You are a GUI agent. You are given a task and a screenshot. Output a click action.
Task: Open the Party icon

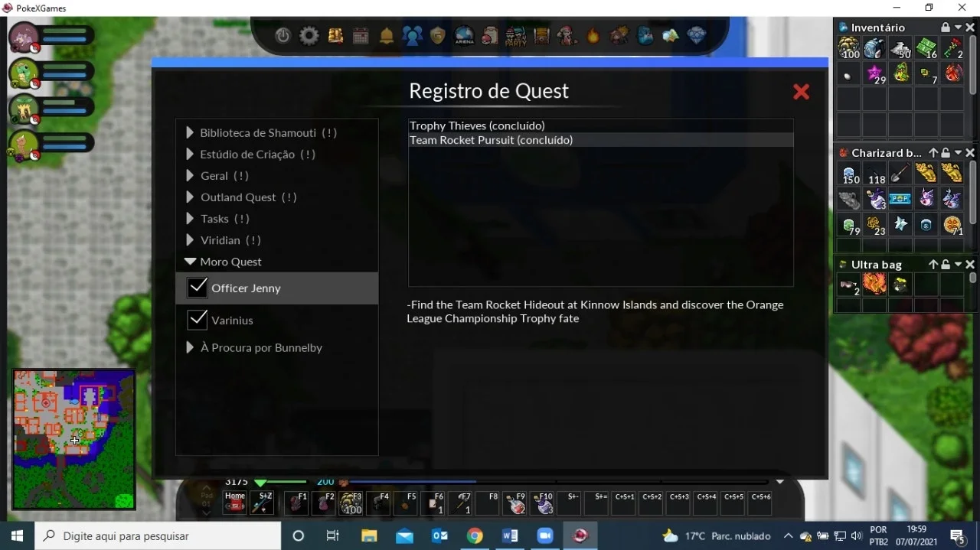(x=516, y=36)
